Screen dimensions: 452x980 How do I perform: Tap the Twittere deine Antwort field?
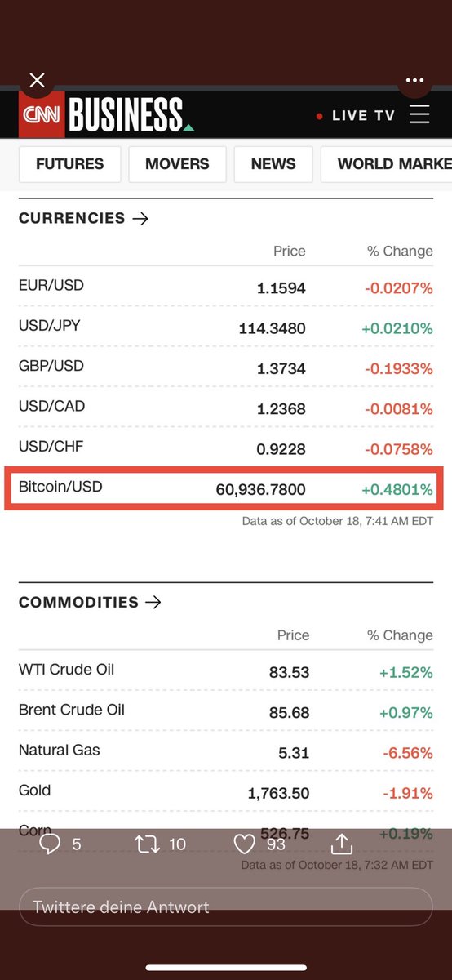[225, 906]
